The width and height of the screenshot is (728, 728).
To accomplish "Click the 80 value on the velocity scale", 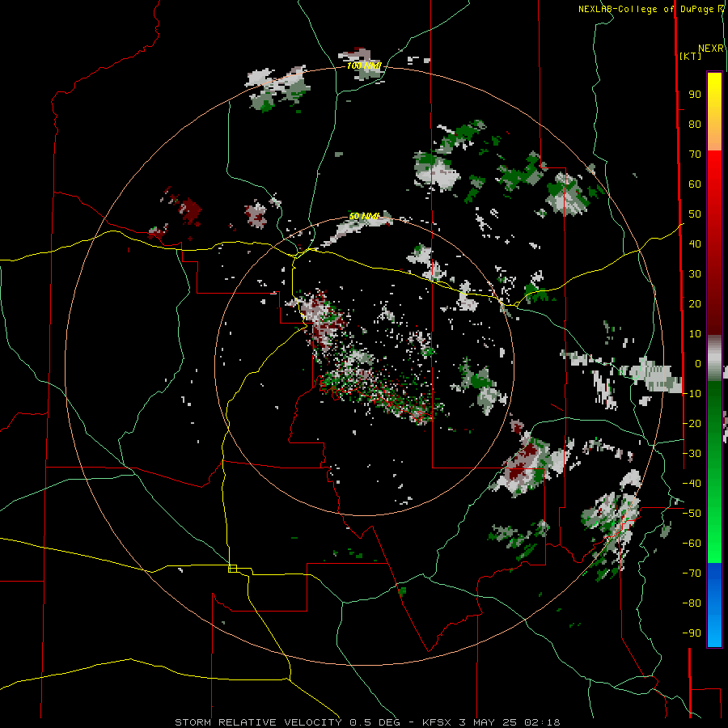I will pyautogui.click(x=695, y=124).
